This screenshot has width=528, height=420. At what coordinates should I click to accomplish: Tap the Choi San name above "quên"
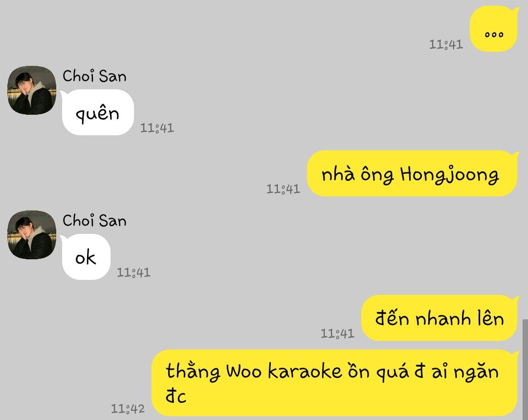click(x=95, y=76)
